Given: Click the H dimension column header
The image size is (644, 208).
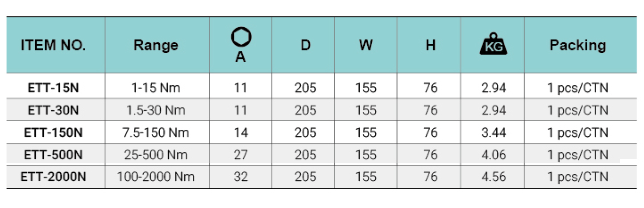Looking at the screenshot, I should click(430, 45).
